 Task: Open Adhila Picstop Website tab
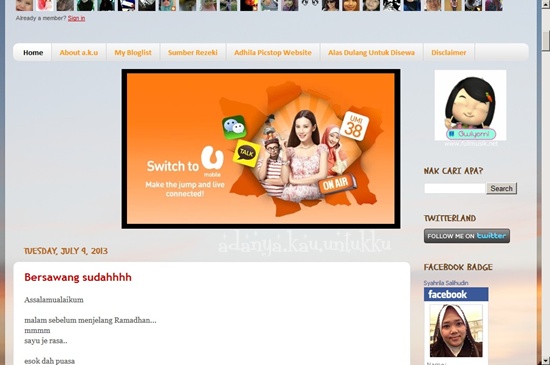point(273,53)
